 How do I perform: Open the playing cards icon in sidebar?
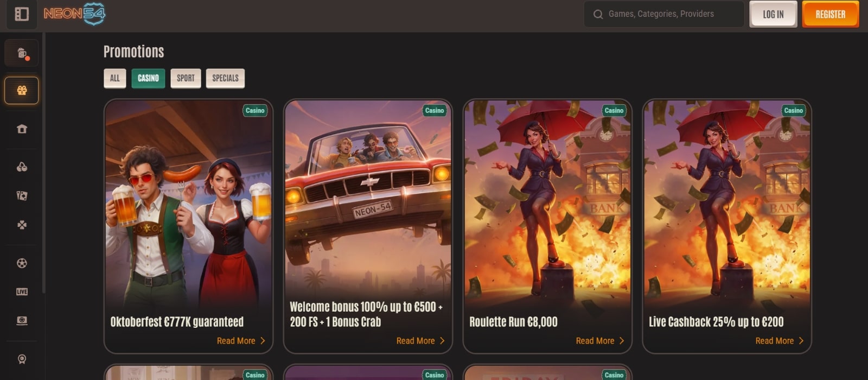pyautogui.click(x=22, y=195)
